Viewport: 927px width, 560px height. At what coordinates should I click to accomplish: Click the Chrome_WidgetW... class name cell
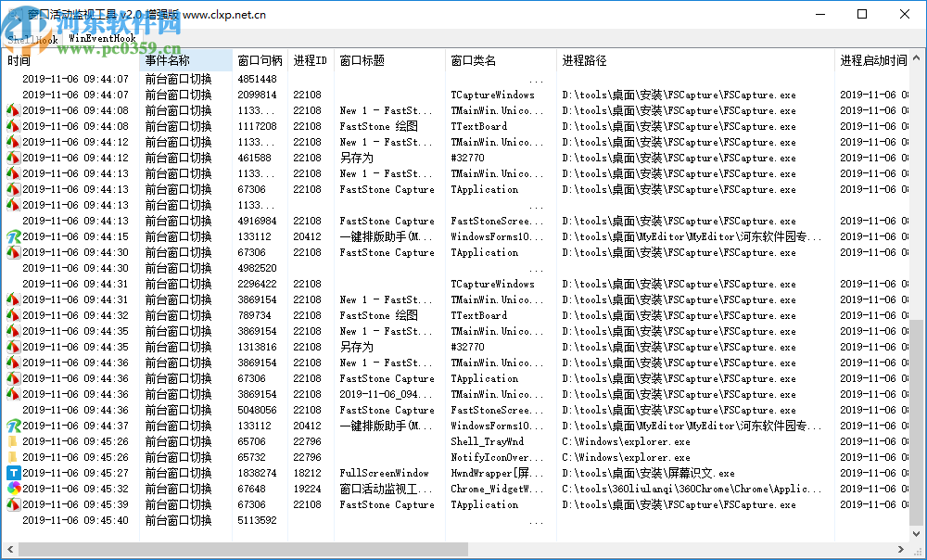click(497, 489)
